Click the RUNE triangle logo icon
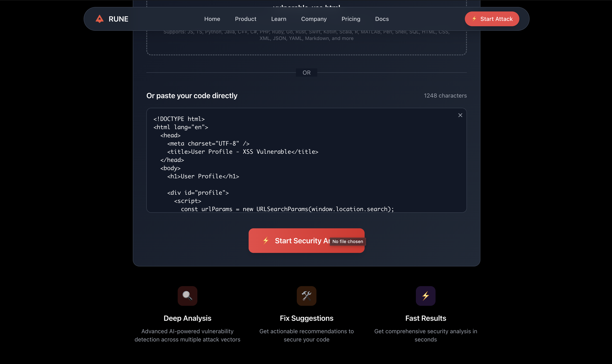This screenshot has width=612, height=364. [99, 19]
